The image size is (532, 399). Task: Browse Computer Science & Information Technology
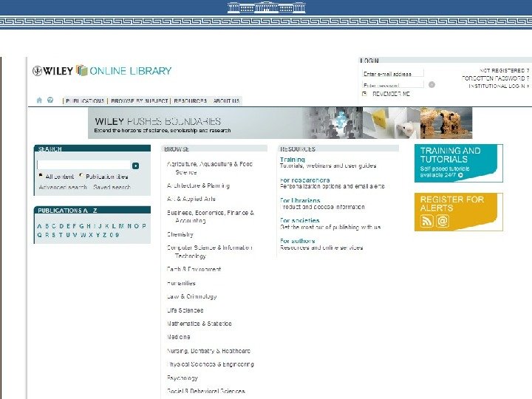[209, 252]
